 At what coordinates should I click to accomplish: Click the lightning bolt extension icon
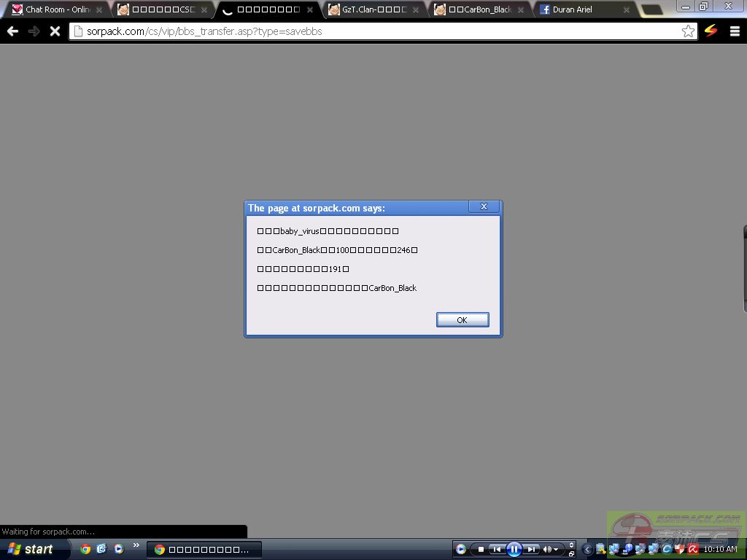(x=711, y=31)
